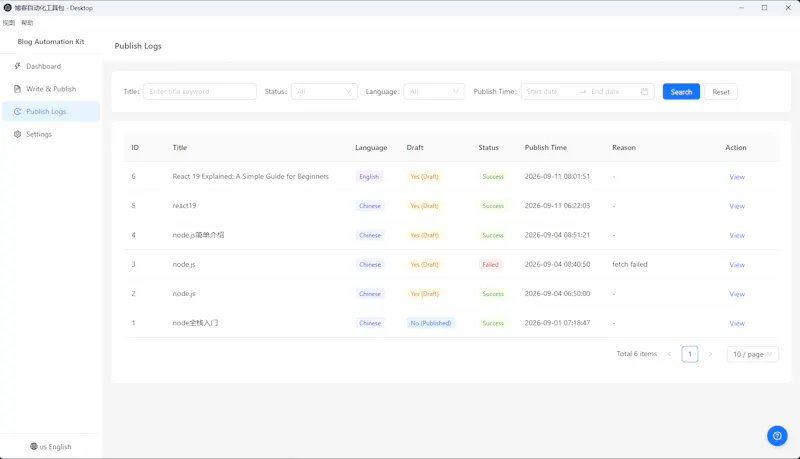This screenshot has width=800, height=459.
Task: Click Success tag in node全栈入门 row
Action: click(493, 323)
